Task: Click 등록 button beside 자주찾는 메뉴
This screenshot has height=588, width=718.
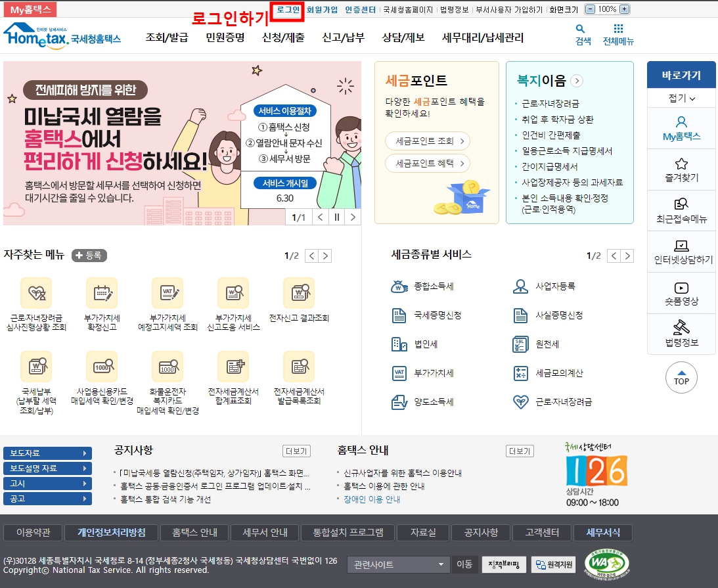Action: tap(89, 256)
